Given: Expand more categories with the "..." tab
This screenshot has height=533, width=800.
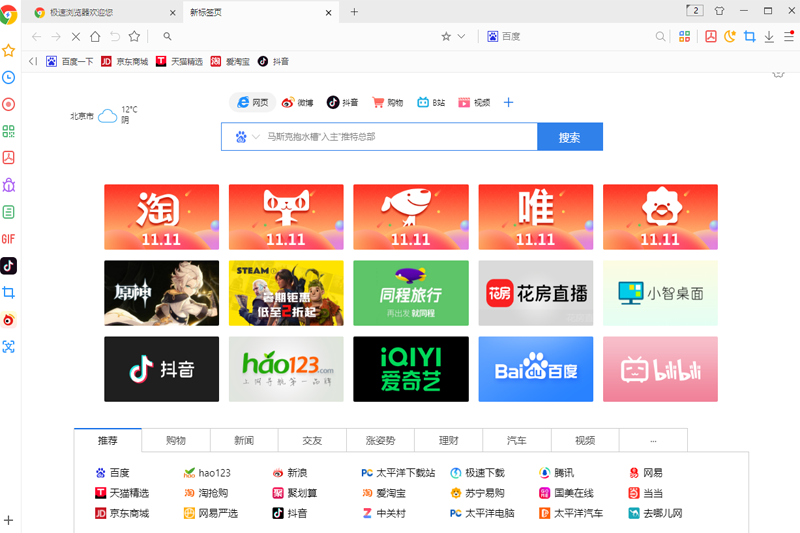Looking at the screenshot, I should (653, 440).
